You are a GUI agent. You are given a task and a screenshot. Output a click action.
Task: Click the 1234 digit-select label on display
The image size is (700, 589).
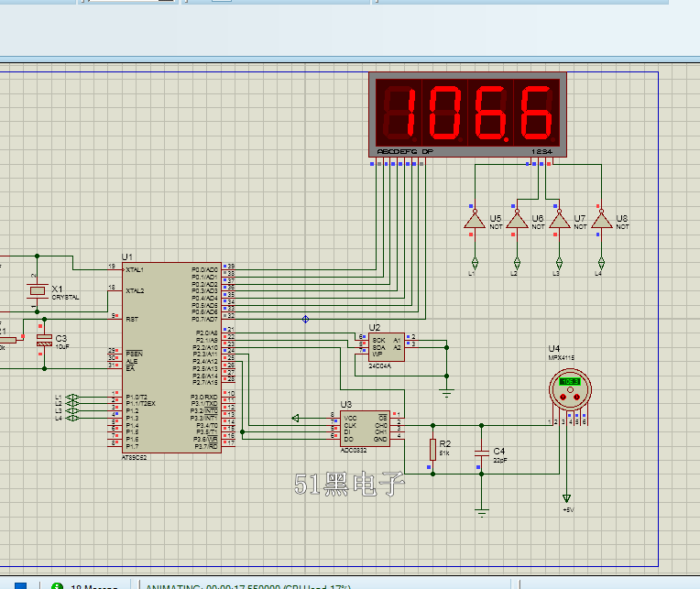541,152
